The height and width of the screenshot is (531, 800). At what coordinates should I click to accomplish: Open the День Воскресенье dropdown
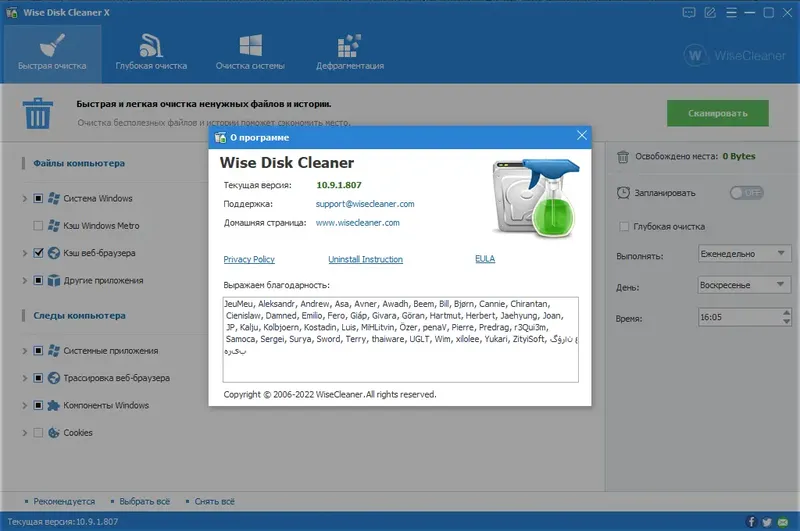point(744,285)
